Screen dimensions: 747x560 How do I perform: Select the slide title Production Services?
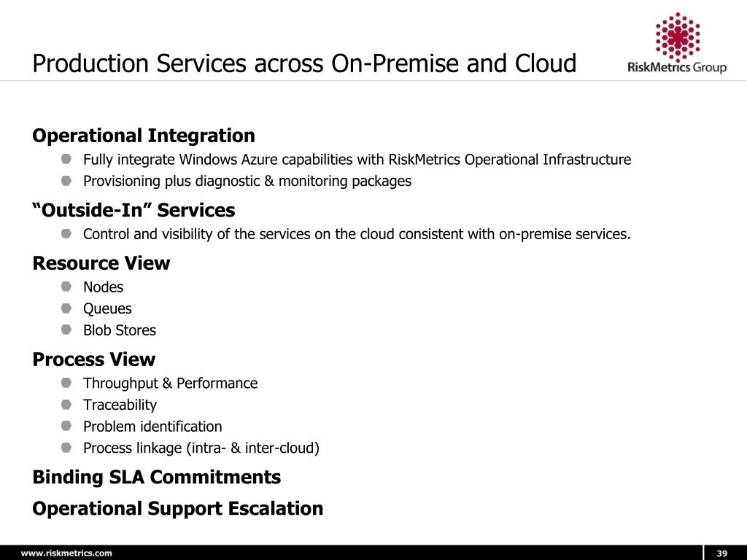click(304, 63)
